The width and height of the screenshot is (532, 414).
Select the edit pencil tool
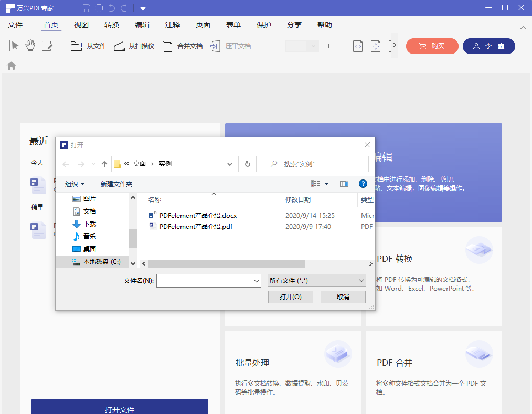point(47,46)
